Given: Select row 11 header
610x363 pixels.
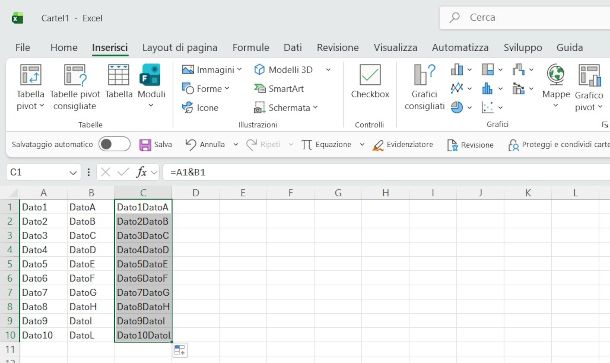Looking at the screenshot, I should tap(10, 349).
